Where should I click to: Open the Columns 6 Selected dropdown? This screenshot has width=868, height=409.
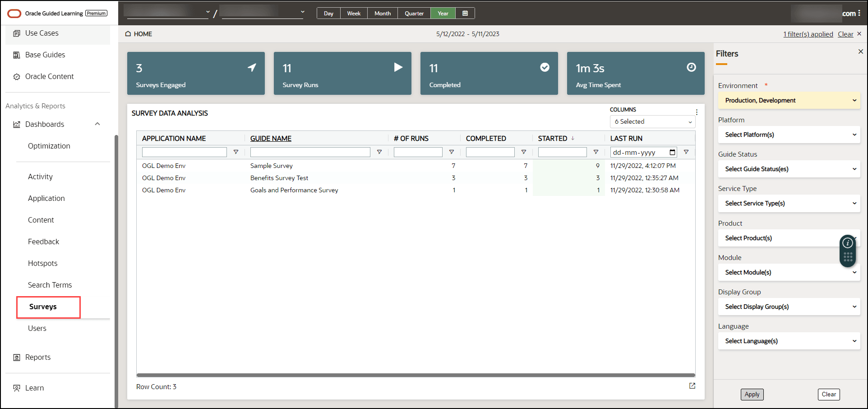click(x=652, y=122)
